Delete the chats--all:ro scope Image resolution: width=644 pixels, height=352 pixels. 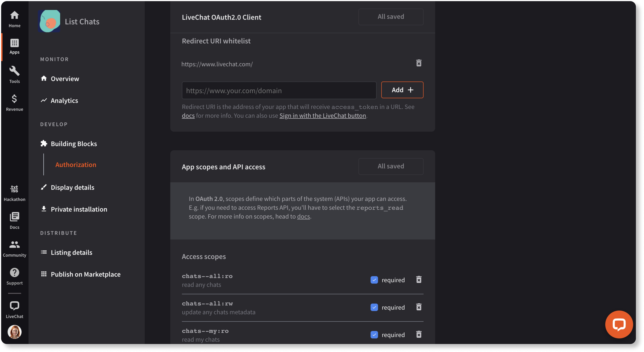419,280
